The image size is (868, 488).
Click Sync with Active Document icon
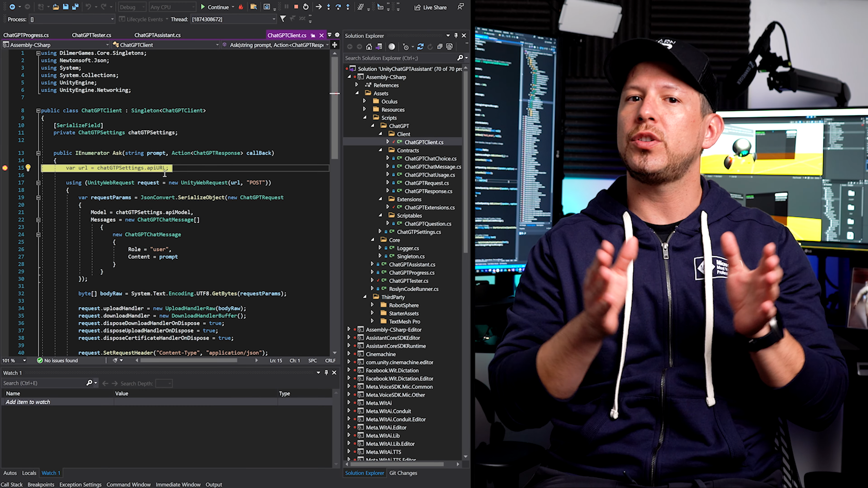pyautogui.click(x=420, y=47)
